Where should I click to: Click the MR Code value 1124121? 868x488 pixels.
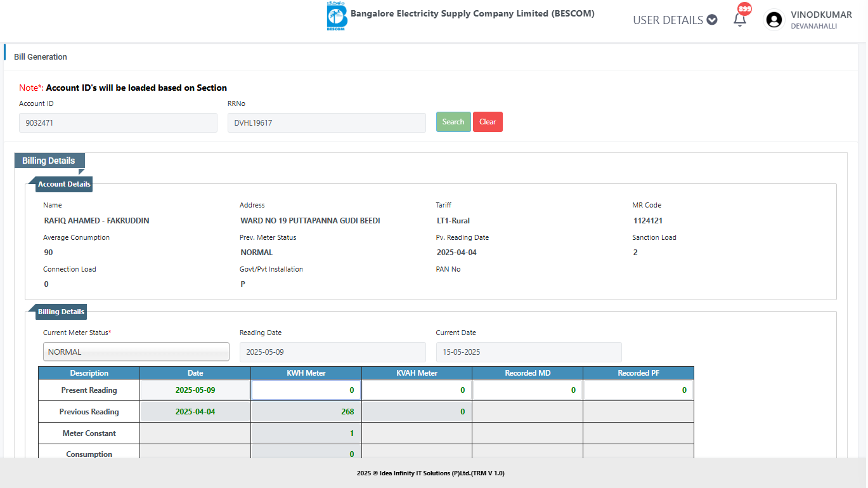coord(648,221)
